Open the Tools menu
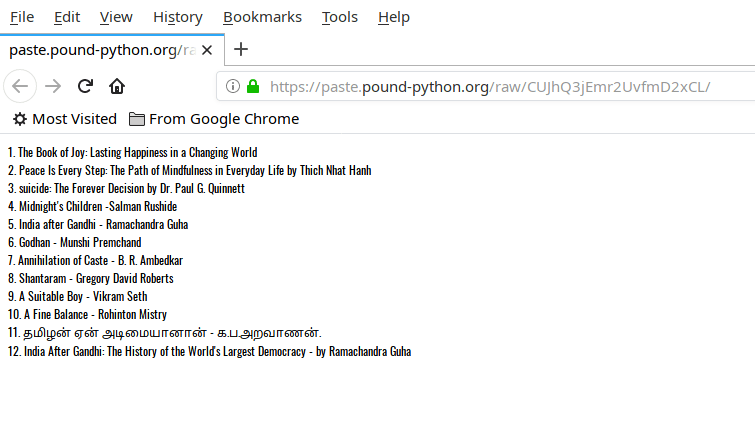Viewport: 755px width, 442px height. pos(339,17)
